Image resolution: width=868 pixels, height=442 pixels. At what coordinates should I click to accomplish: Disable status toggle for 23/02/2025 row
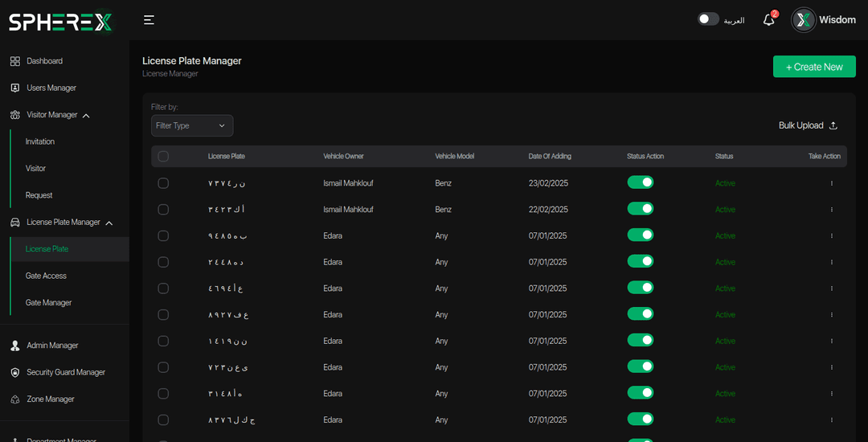click(x=641, y=182)
